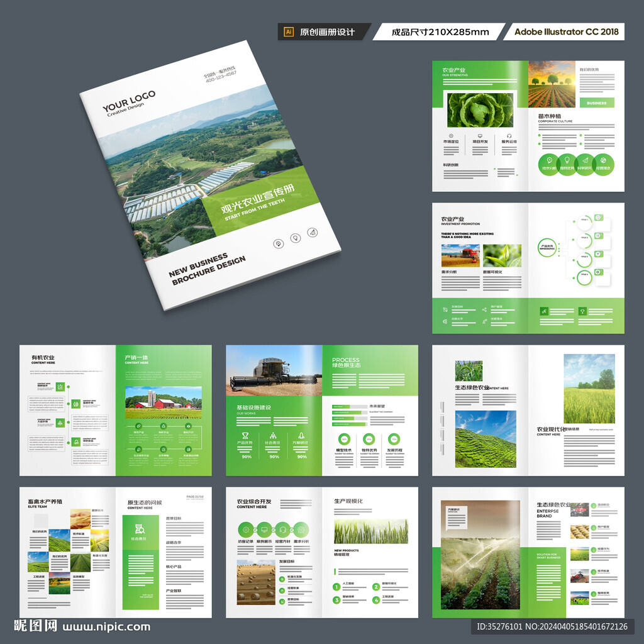Click the small corn plants photo
Screen dimensions: 644x644
click(469, 371)
